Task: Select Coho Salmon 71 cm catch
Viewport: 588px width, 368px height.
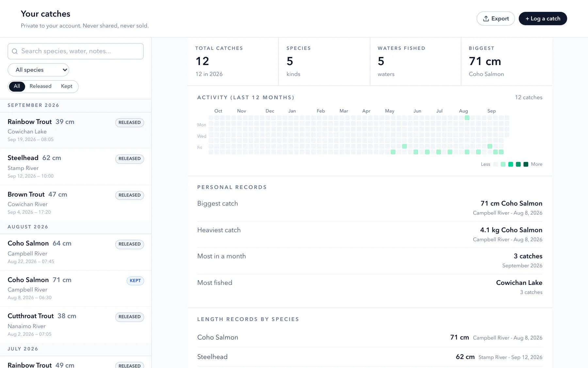Action: tap(75, 289)
